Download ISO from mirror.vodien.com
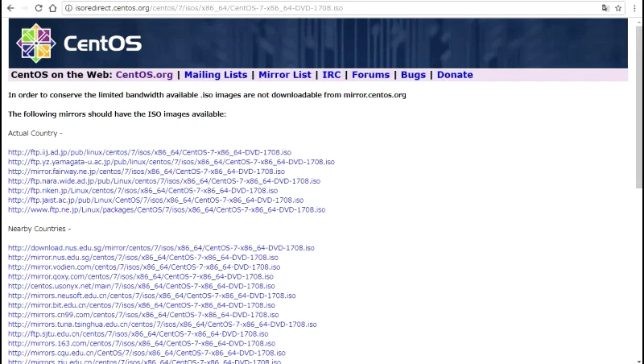Screen dimensions: 644x364 pos(144,267)
